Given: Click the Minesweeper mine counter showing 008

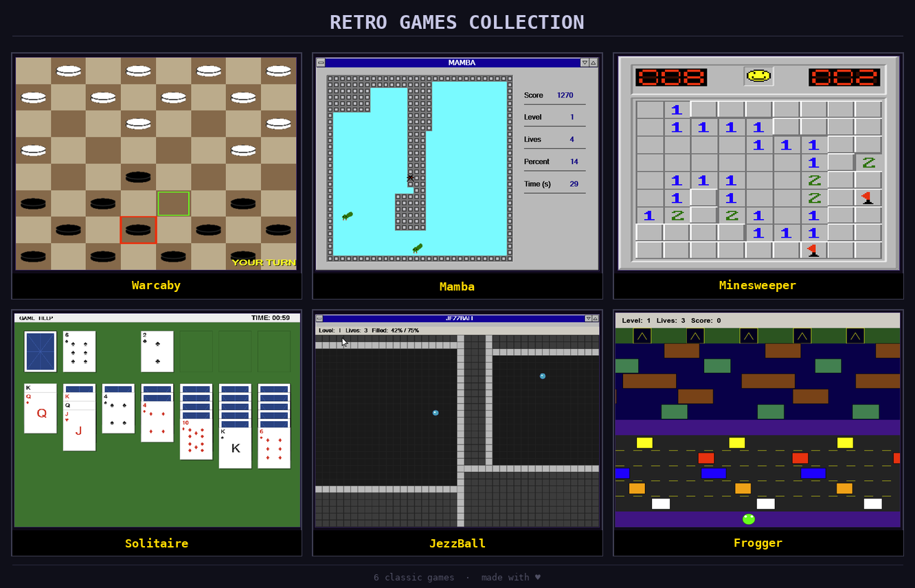Looking at the screenshot, I should (x=671, y=77).
